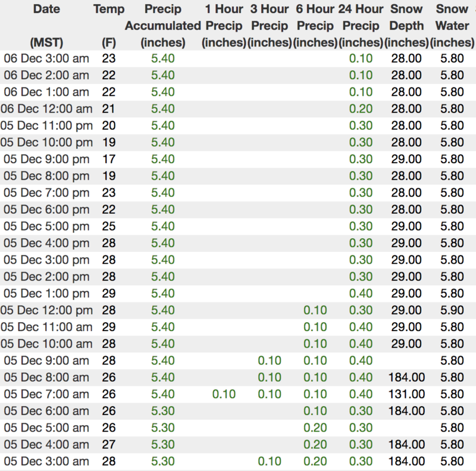Click the 05 Dec 12:00 pm date cell
Screen dimensions: 476x471
[x=46, y=310]
